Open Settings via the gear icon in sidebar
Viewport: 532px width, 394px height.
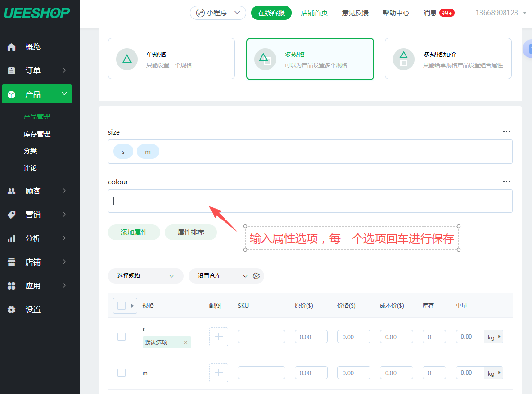[12, 310]
